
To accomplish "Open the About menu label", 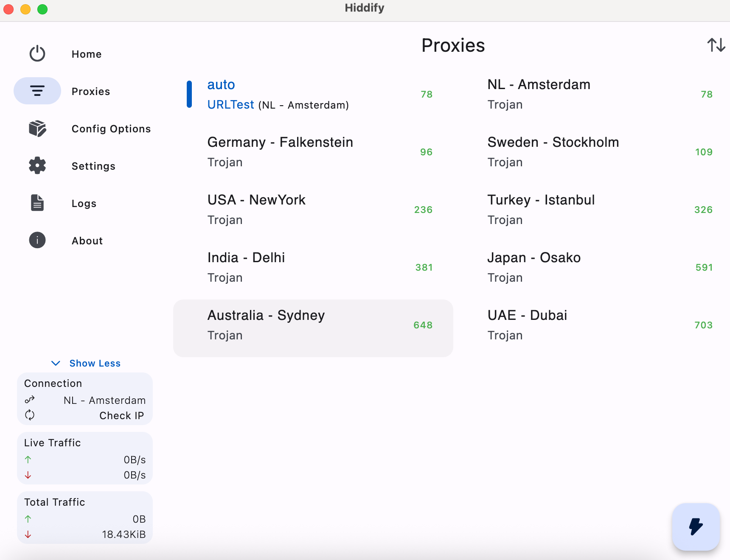I will click(87, 241).
